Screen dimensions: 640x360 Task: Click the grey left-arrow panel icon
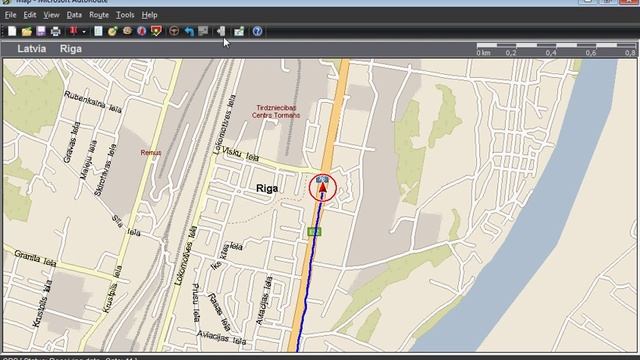(221, 31)
